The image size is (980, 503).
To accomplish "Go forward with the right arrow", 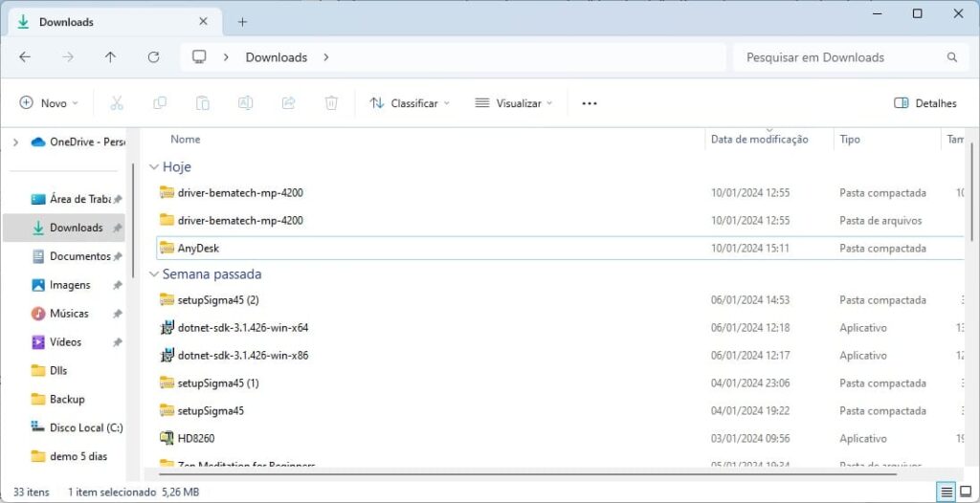I will [x=68, y=57].
